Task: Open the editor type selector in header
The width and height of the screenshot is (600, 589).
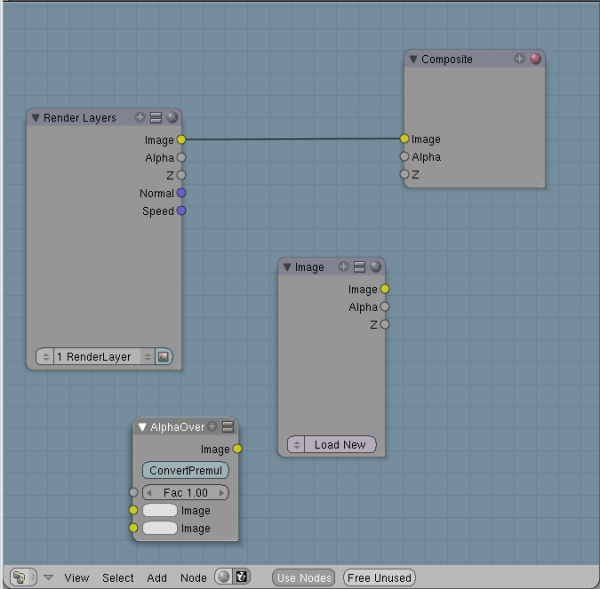Action: pyautogui.click(x=23, y=577)
